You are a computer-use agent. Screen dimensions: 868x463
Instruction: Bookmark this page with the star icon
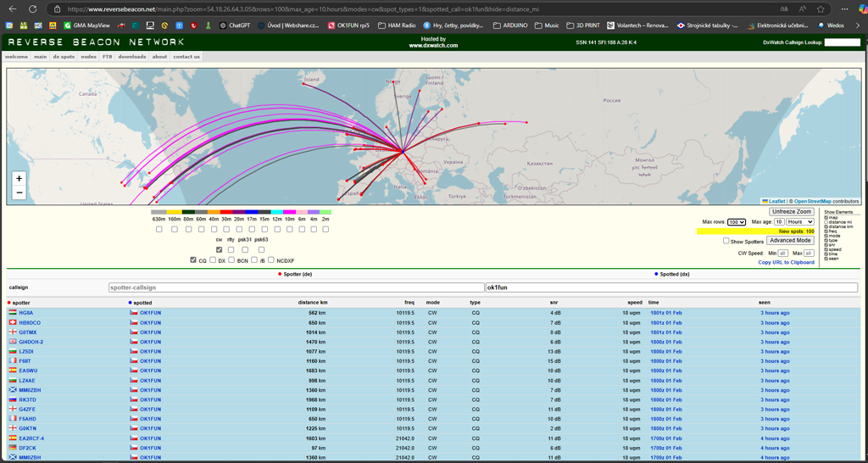821,8
